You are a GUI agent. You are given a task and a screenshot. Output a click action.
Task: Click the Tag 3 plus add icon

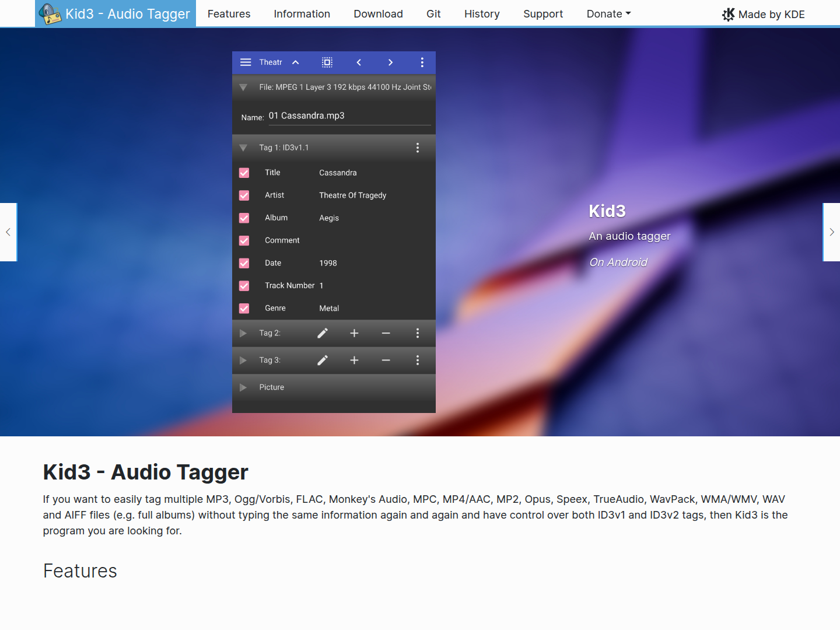tap(354, 360)
